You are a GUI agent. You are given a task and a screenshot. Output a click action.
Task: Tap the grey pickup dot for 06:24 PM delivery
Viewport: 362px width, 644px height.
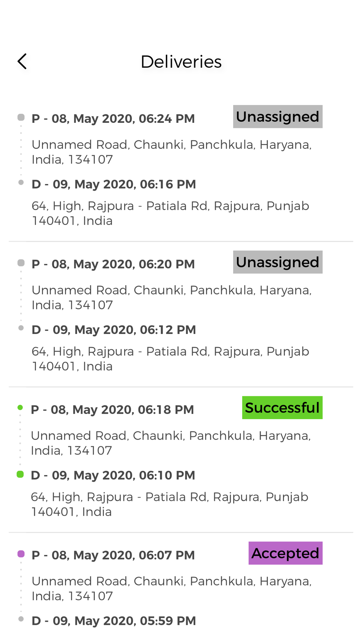(x=21, y=117)
